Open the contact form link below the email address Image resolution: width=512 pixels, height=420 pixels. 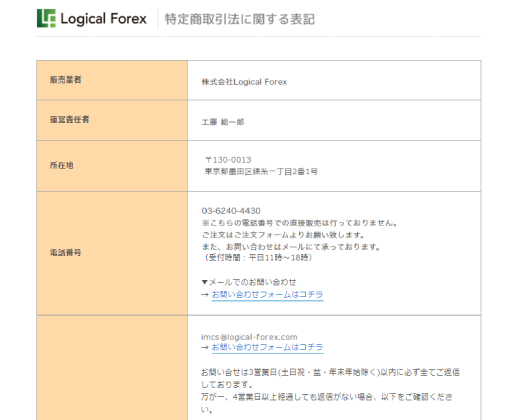tap(267, 347)
